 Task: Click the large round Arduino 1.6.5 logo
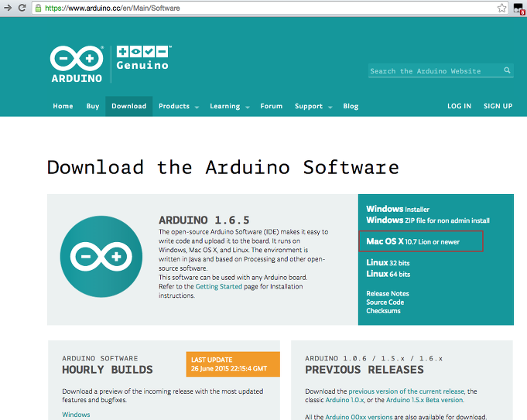pos(101,256)
